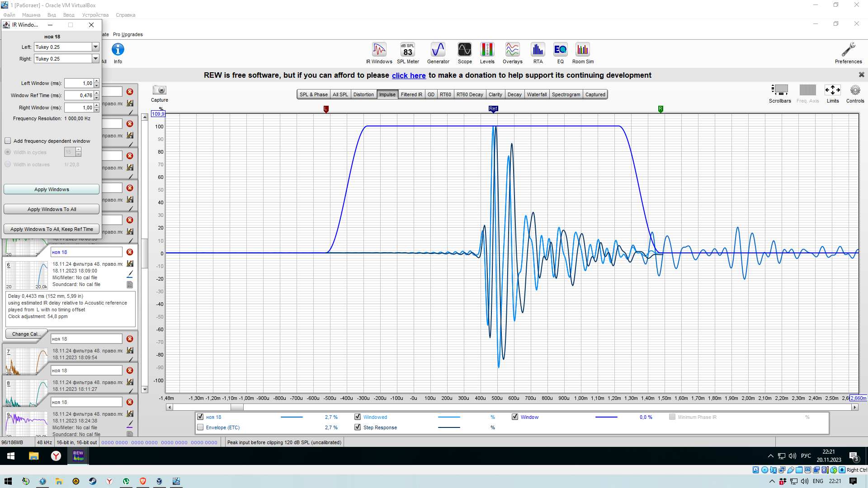
Task: Click the Capture camera icon
Action: point(159,90)
